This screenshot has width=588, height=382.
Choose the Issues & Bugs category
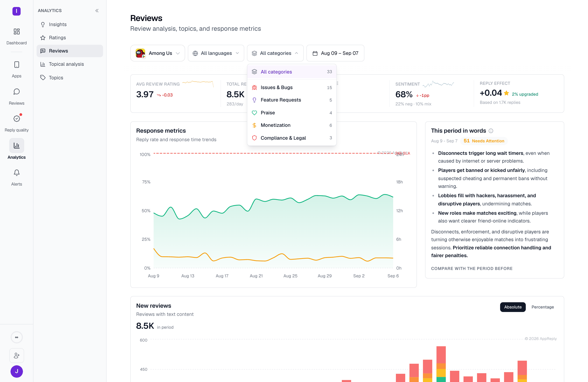pos(292,88)
